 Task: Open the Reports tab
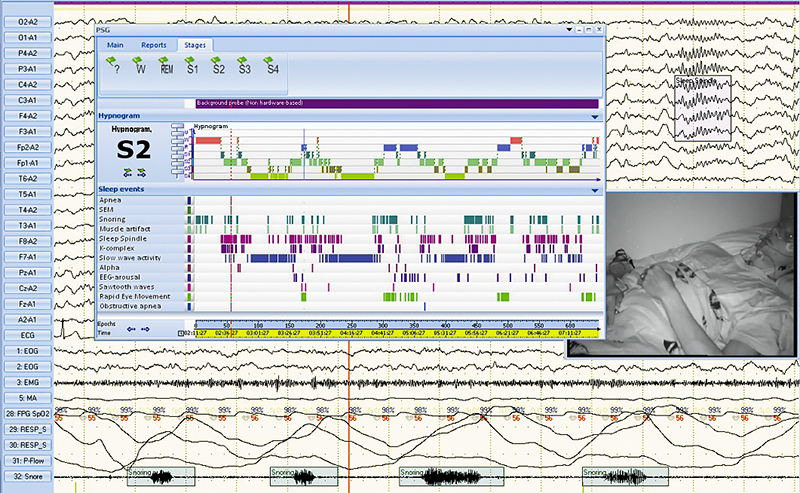point(153,45)
